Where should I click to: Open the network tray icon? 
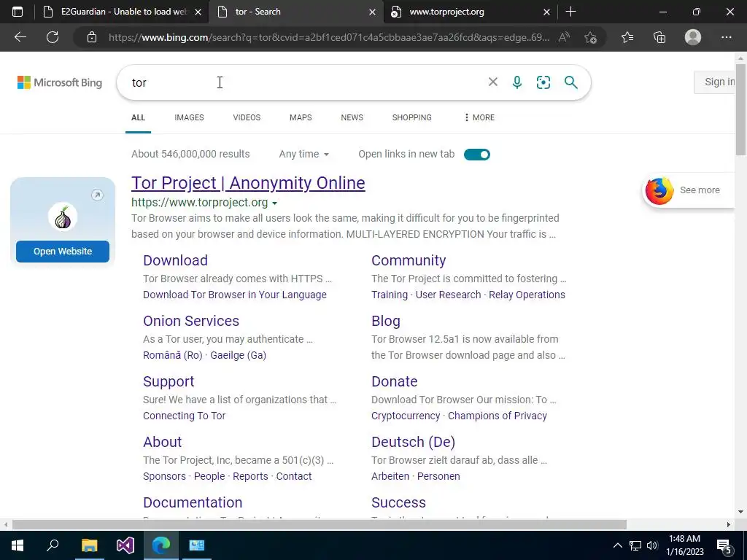pyautogui.click(x=635, y=545)
